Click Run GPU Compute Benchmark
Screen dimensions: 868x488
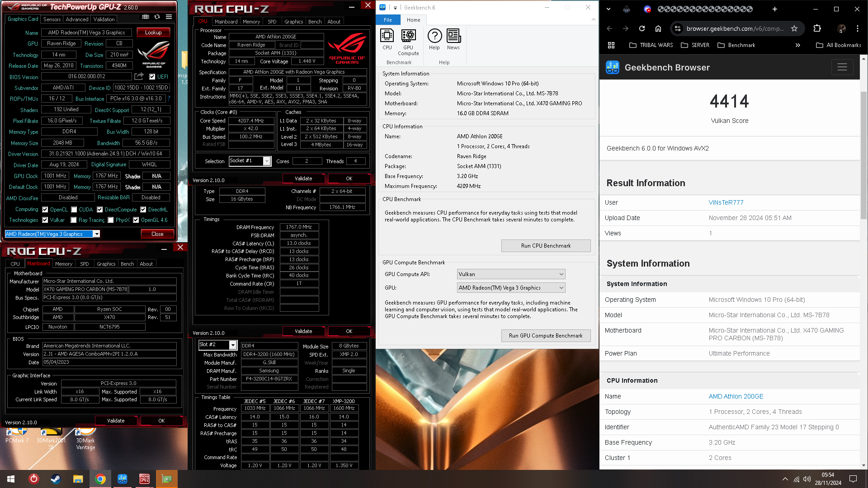[546, 336]
